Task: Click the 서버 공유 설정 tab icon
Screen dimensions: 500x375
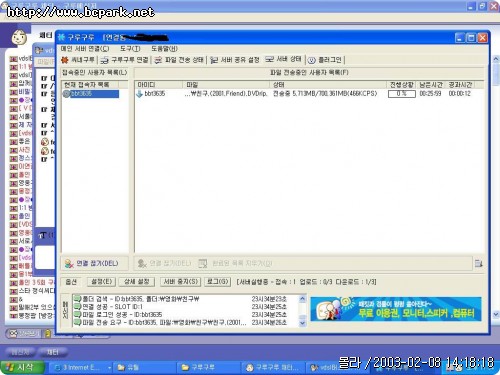Action: [x=214, y=60]
